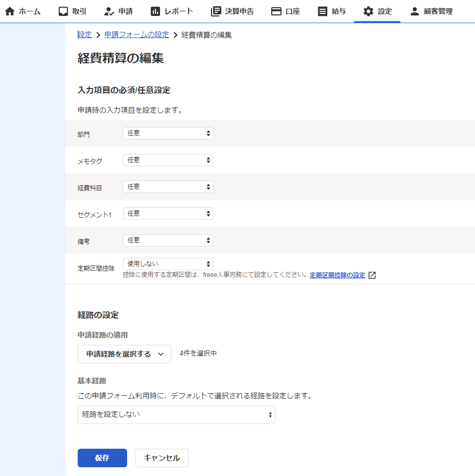
Task: Click the 決算申告 document icon
Action: pos(216,11)
